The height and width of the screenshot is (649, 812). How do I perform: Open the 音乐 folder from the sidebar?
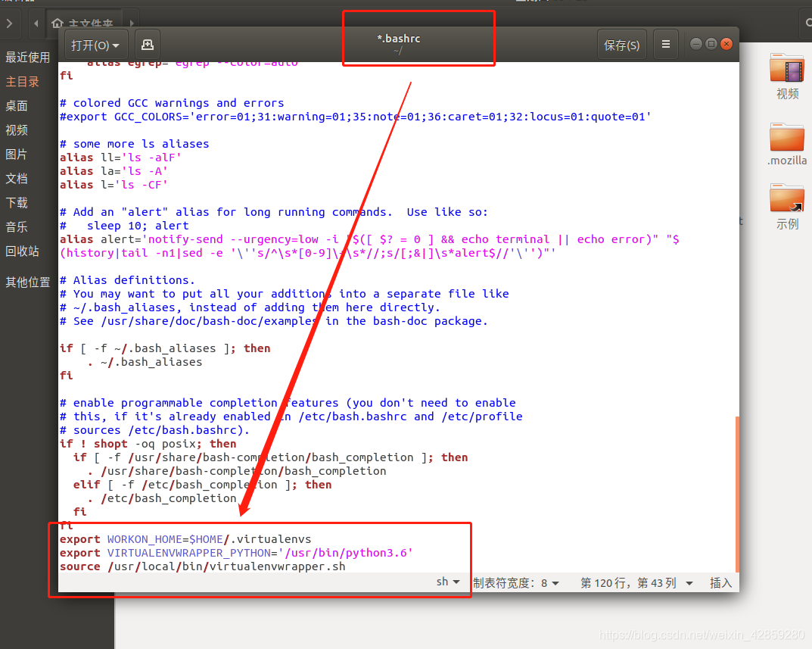pos(17,227)
